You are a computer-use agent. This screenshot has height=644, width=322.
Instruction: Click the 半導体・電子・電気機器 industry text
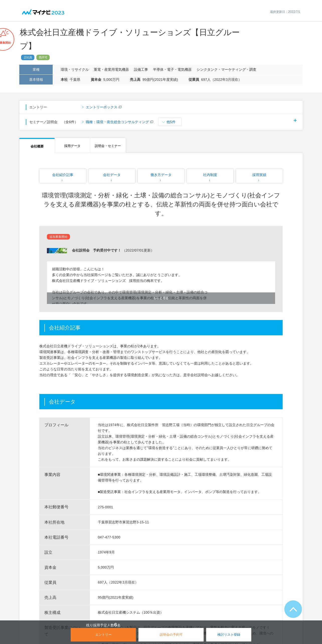[172, 69]
